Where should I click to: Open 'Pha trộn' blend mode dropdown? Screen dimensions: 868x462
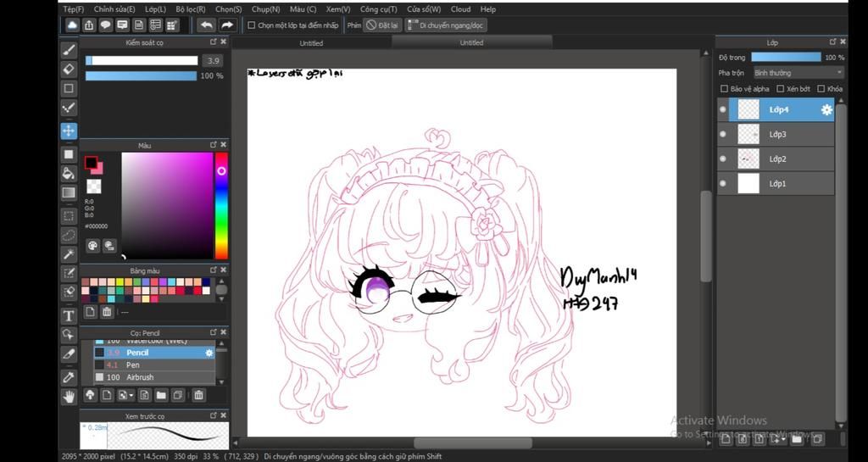click(x=798, y=73)
